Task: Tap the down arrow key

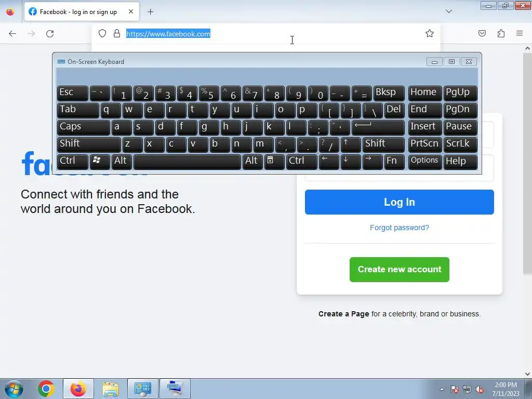Action: (x=351, y=162)
